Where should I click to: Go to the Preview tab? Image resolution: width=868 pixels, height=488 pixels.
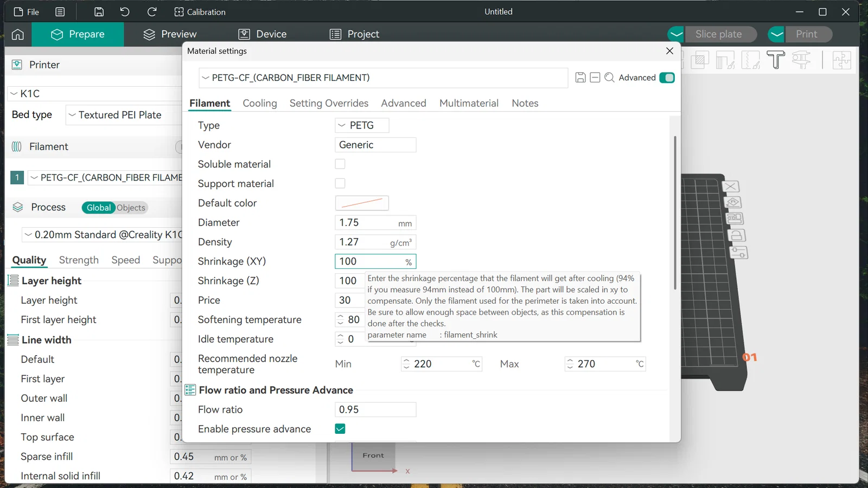(x=170, y=34)
